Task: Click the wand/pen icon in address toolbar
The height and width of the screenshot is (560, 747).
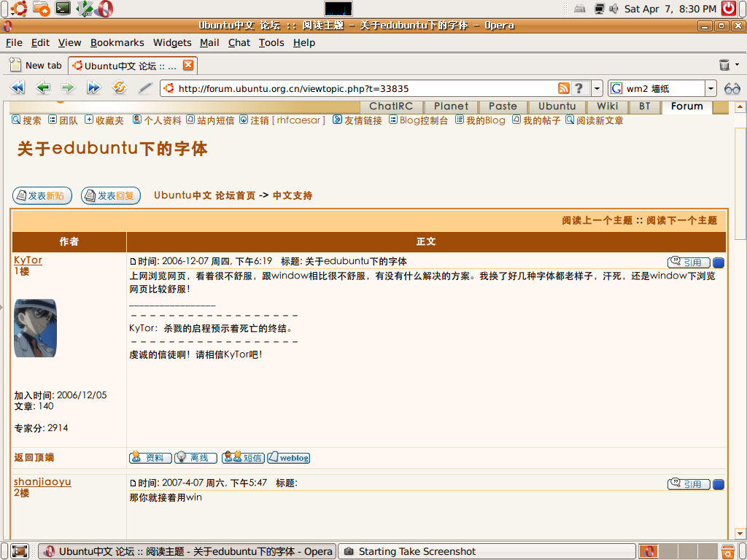Action: (x=145, y=87)
